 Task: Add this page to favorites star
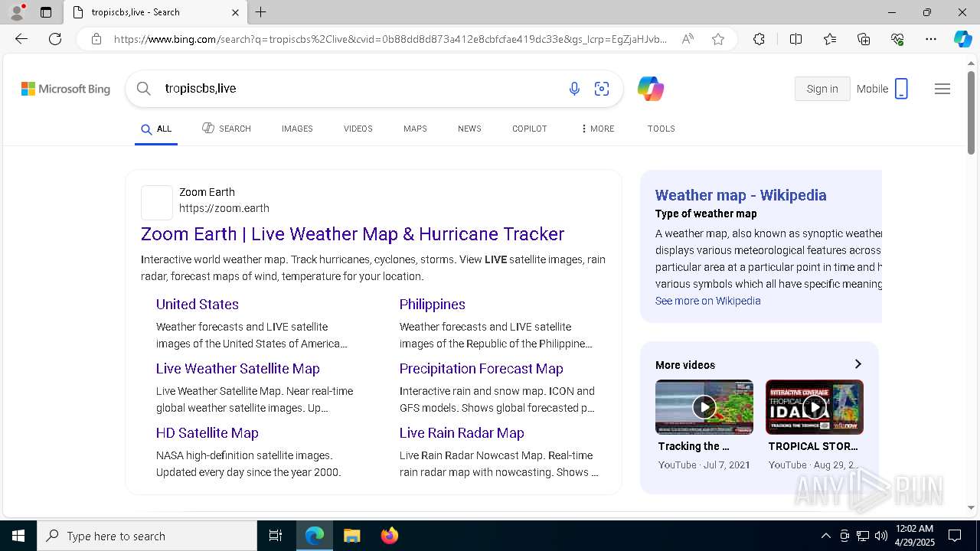coord(718,39)
